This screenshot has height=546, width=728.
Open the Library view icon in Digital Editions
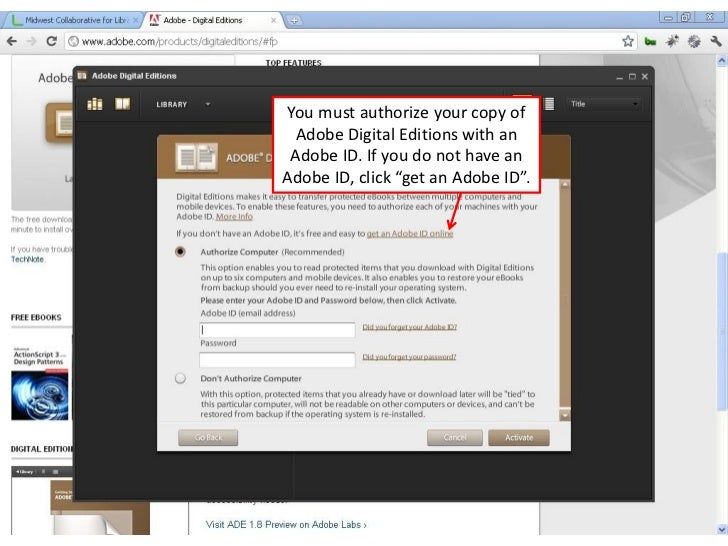pyautogui.click(x=95, y=104)
